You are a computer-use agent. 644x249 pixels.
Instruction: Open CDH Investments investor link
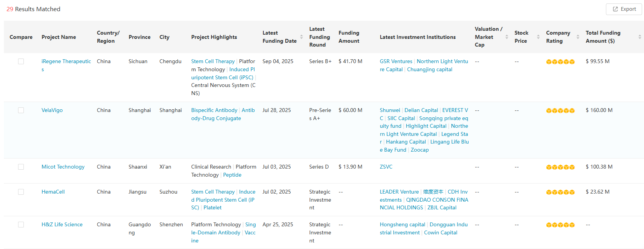point(424,196)
